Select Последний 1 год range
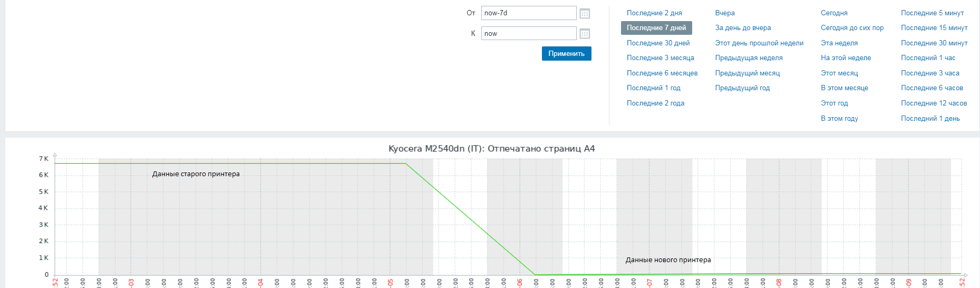Viewport: 980px width, 288px height. (654, 88)
